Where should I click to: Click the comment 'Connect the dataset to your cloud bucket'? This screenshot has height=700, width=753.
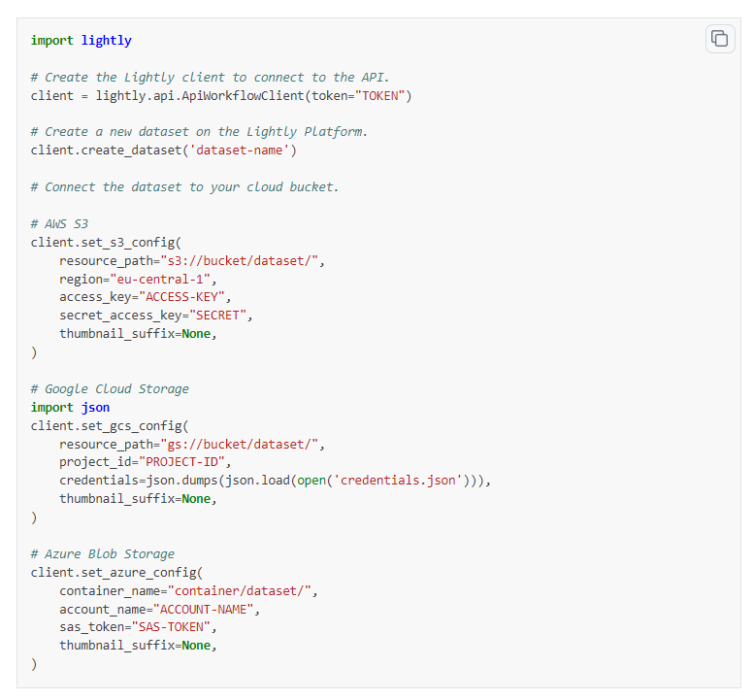pyautogui.click(x=185, y=186)
